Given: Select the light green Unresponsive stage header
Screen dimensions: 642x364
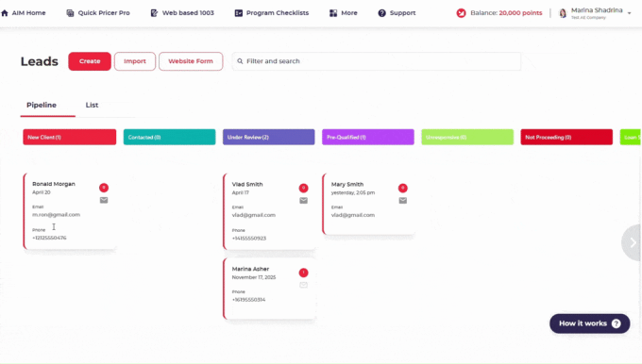Looking at the screenshot, I should 467,137.
